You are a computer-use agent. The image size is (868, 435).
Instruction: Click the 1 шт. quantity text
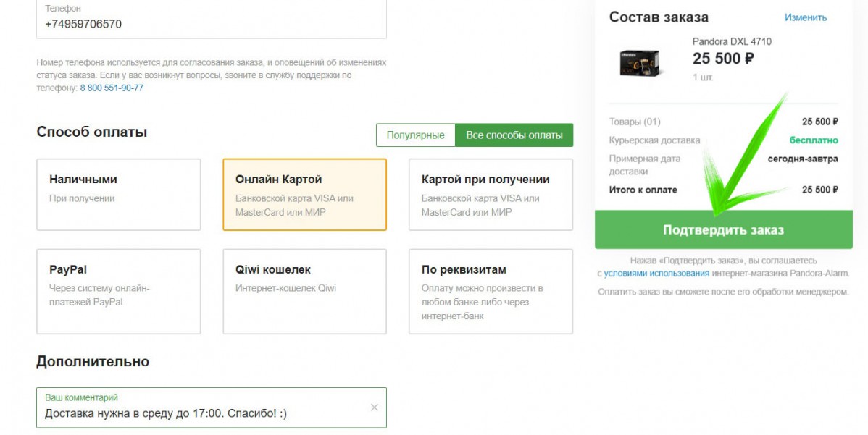point(703,77)
